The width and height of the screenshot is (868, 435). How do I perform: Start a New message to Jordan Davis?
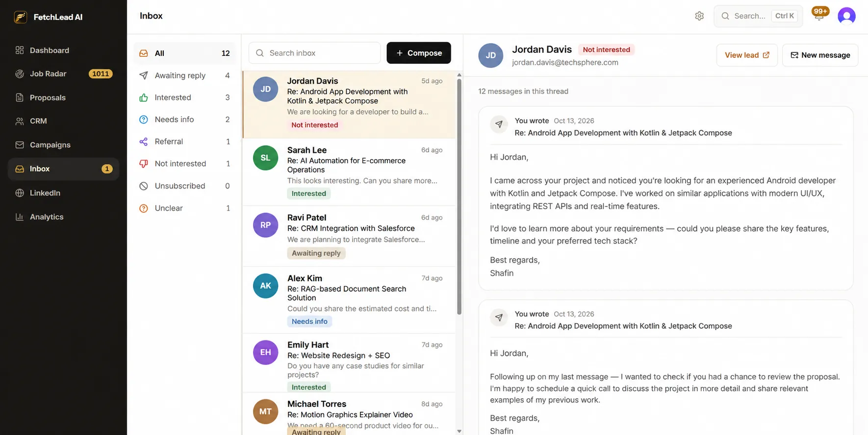820,55
